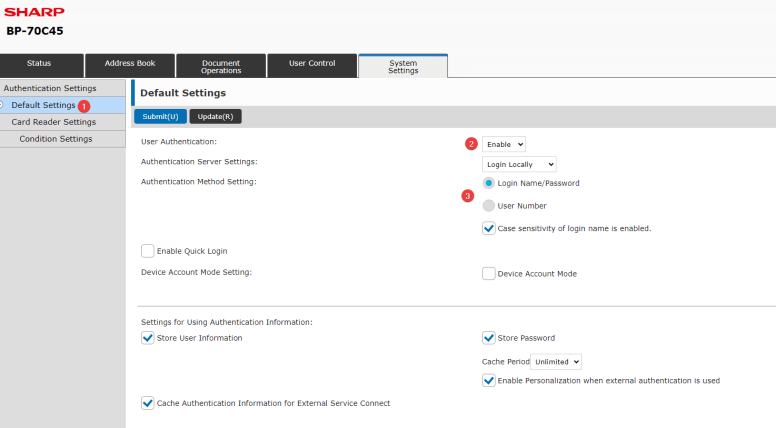Choose User Number authentication method

point(489,206)
